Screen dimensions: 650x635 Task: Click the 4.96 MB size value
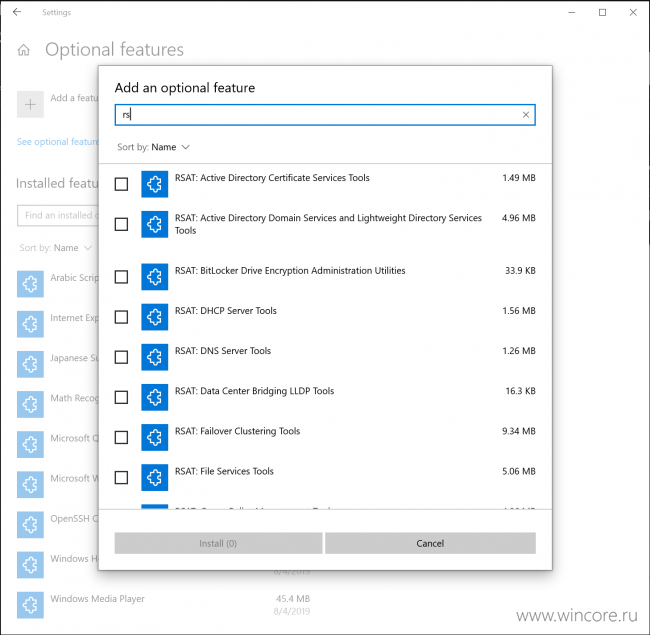click(519, 218)
